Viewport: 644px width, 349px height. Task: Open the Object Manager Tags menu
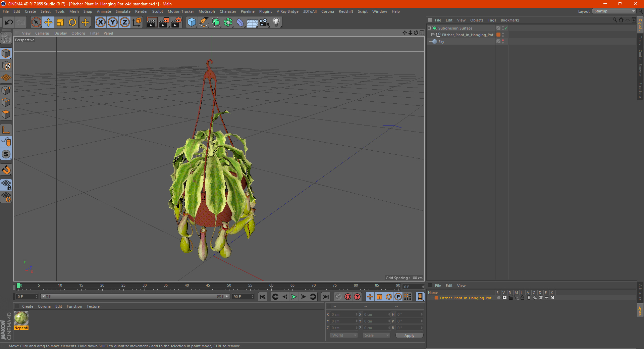tap(492, 20)
